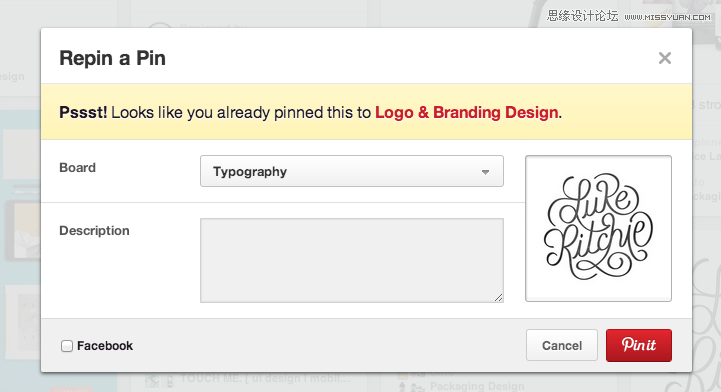Click the Luke Ritchie lettering thumbnail
721x392 pixels.
[598, 228]
